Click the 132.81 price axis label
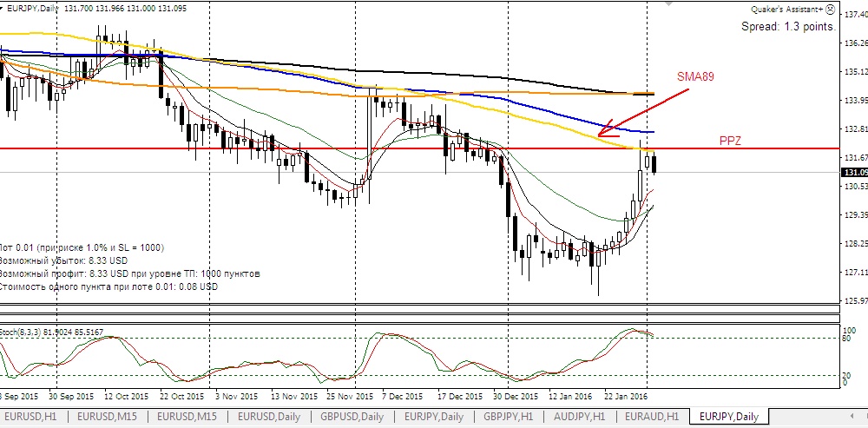Viewport: 868px width, 428px height. [856, 129]
